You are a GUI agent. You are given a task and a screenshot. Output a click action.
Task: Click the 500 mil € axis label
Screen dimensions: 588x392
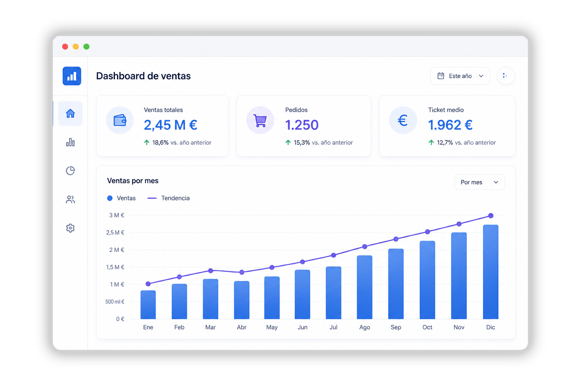tap(115, 302)
